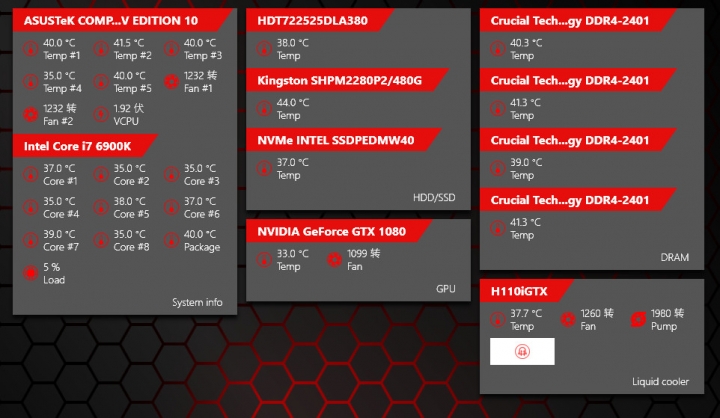Screen dimensions: 720x418
Task: Click the H110iGTX temperature icon
Action: coord(498,320)
